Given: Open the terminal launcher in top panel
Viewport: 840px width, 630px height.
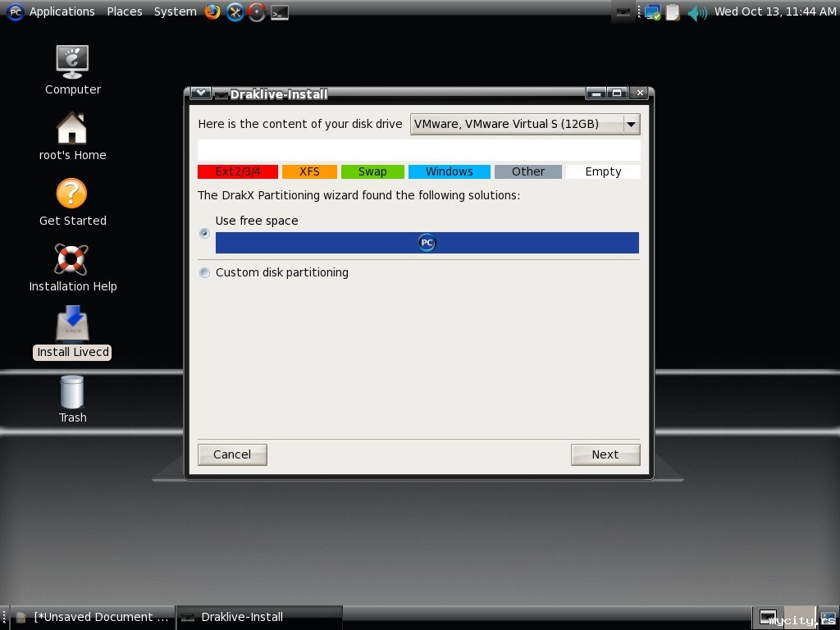Looking at the screenshot, I should [x=280, y=12].
